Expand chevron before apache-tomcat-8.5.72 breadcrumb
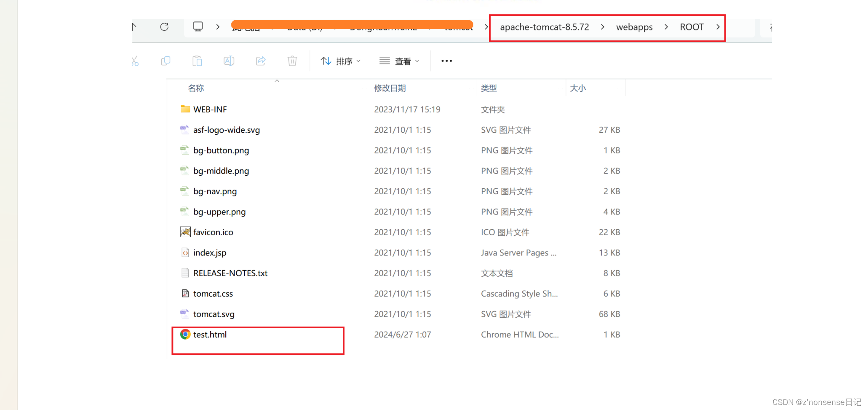Viewport: 868px width, 410px height. coord(486,27)
